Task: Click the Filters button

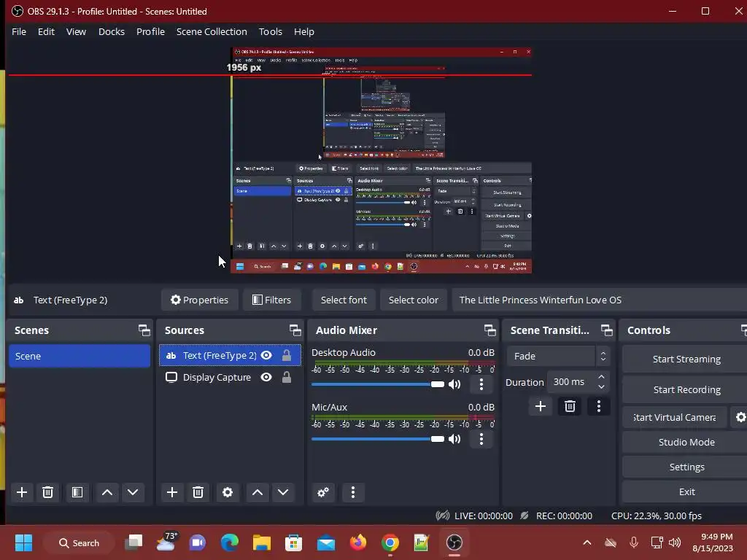Action: tap(271, 300)
